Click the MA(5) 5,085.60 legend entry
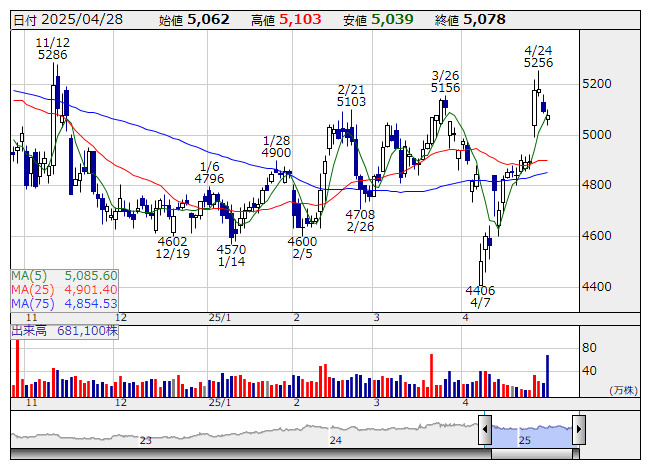The image size is (653, 470). [65, 276]
